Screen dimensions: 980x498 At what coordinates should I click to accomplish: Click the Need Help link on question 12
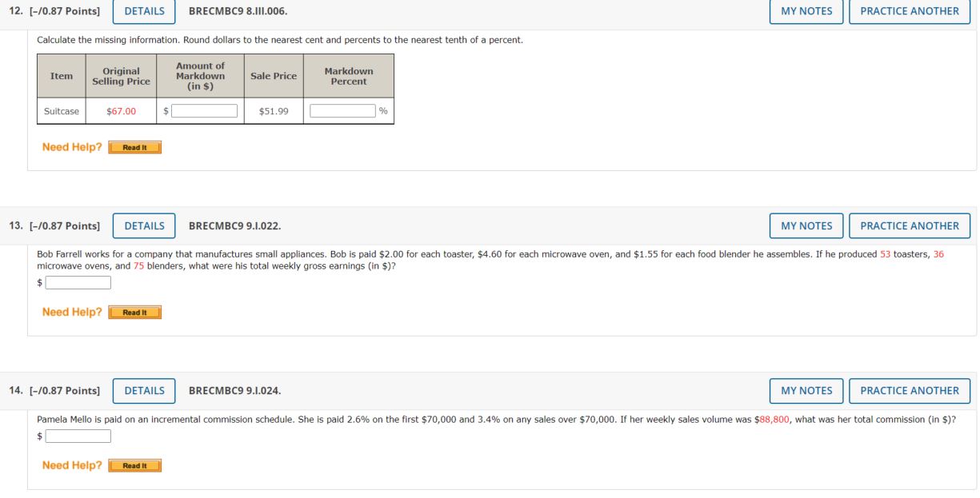click(x=70, y=146)
